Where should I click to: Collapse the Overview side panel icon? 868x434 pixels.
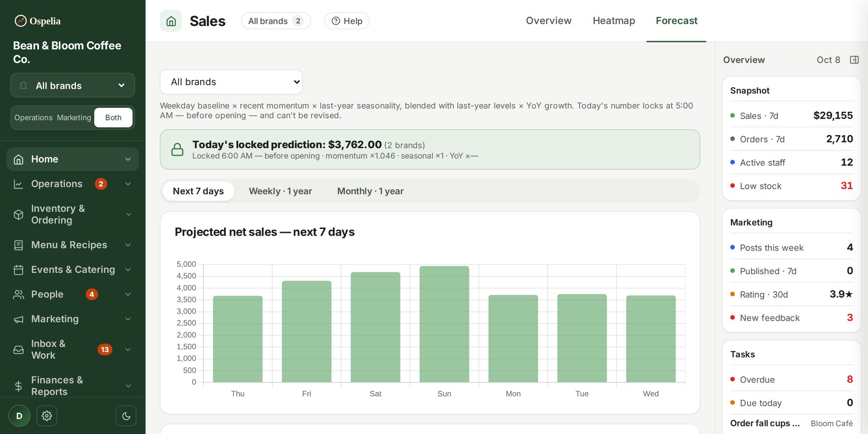pos(854,60)
